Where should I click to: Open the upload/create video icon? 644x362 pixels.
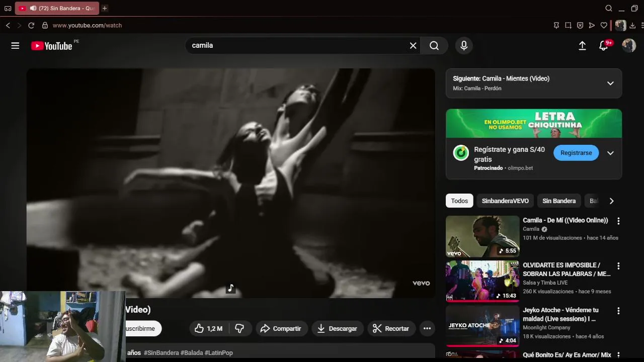[x=582, y=46]
